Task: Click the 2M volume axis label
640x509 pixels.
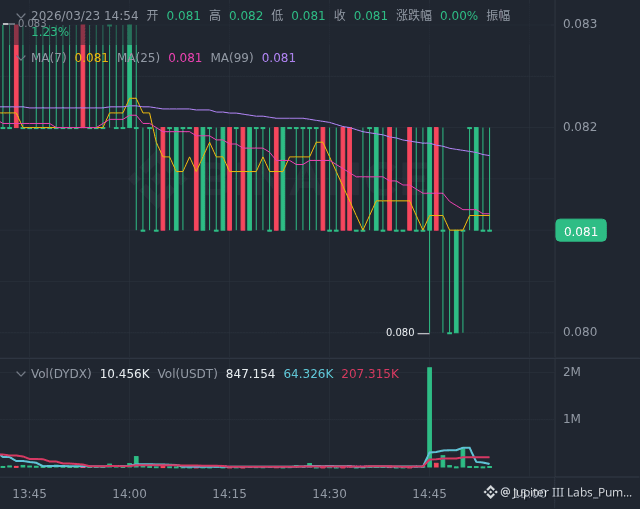Action: click(572, 372)
